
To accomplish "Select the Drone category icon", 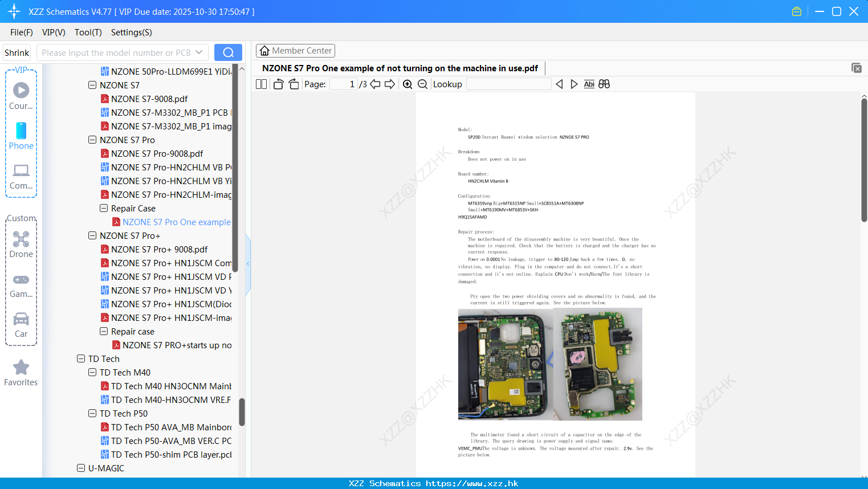I will coord(21,244).
